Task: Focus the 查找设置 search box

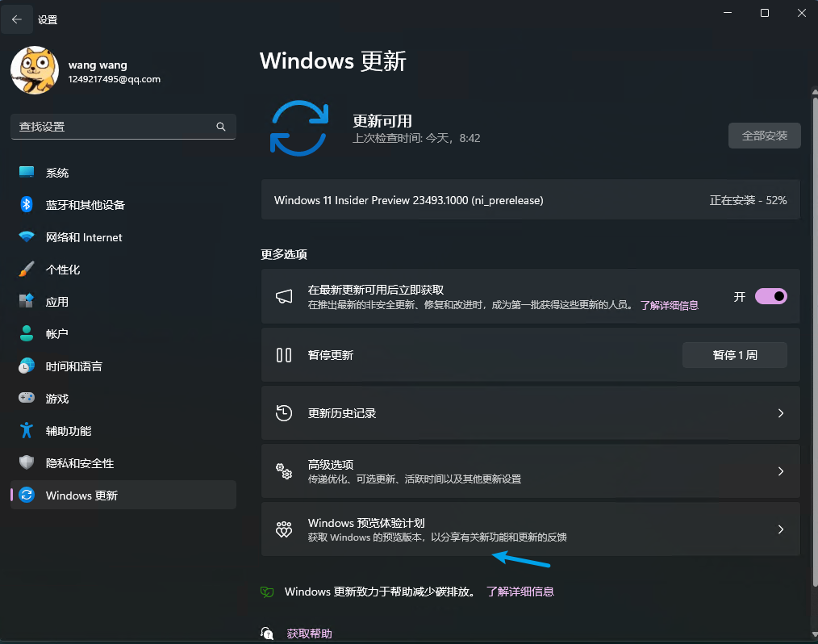Action: coord(123,127)
